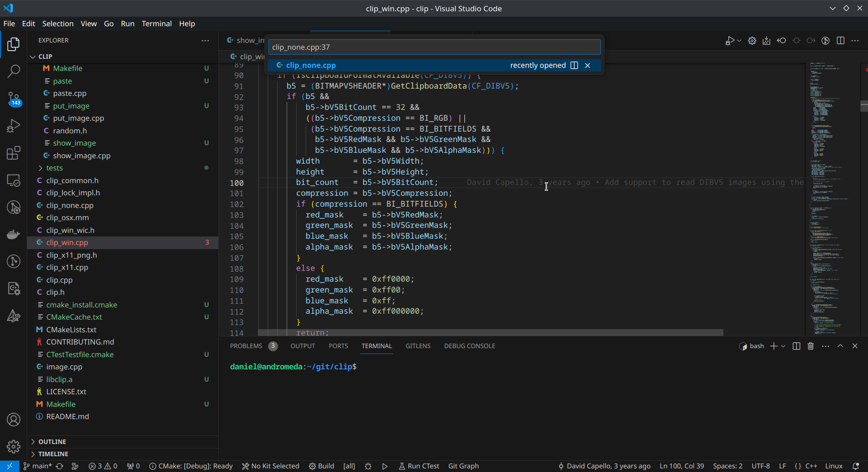The image size is (868, 472).
Task: Expand the TIMELINE section
Action: pos(54,454)
